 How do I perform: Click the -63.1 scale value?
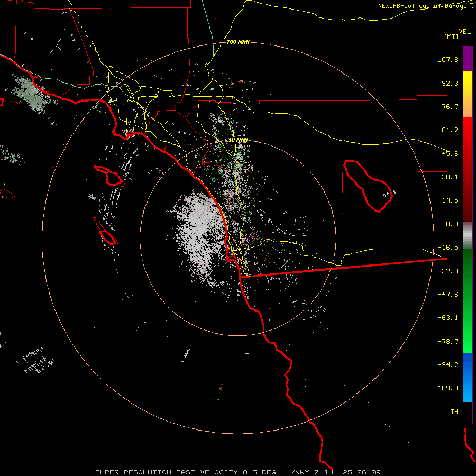(448, 318)
